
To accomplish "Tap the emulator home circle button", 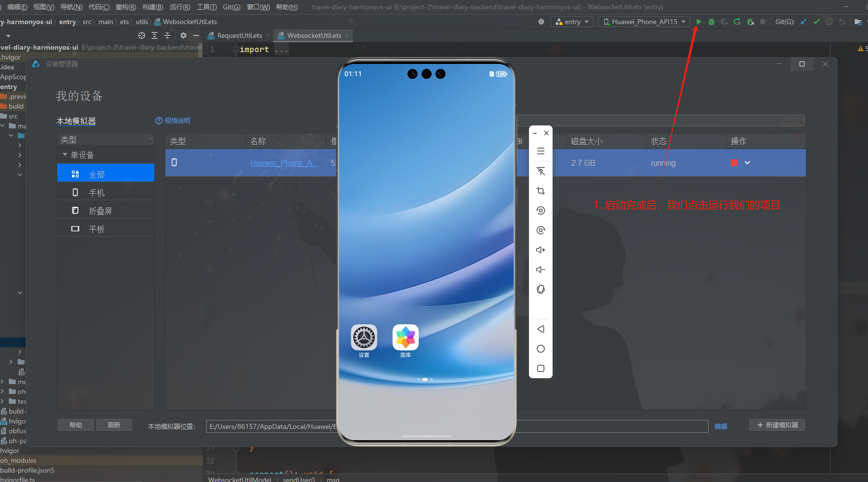I will coord(541,349).
